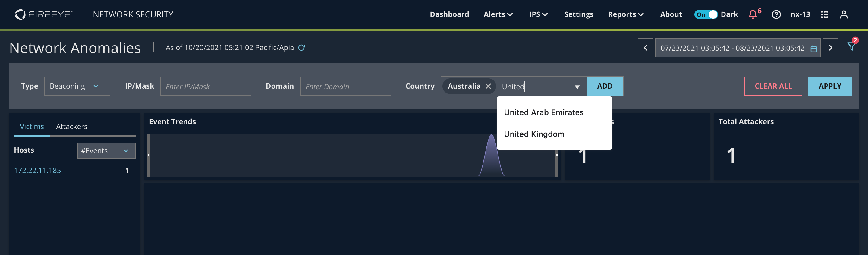The image size is (868, 255).
Task: Refresh the As of timestamp
Action: coord(302,48)
